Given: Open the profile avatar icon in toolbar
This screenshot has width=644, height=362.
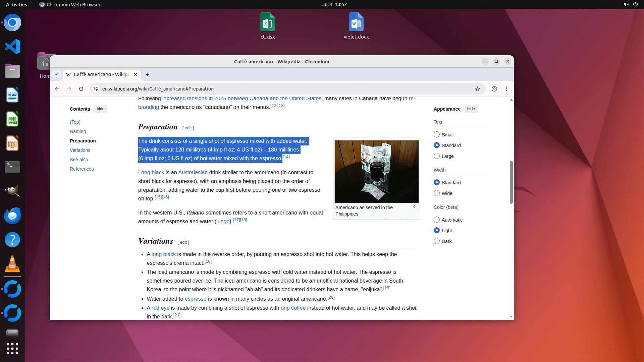Looking at the screenshot, I should click(x=494, y=89).
